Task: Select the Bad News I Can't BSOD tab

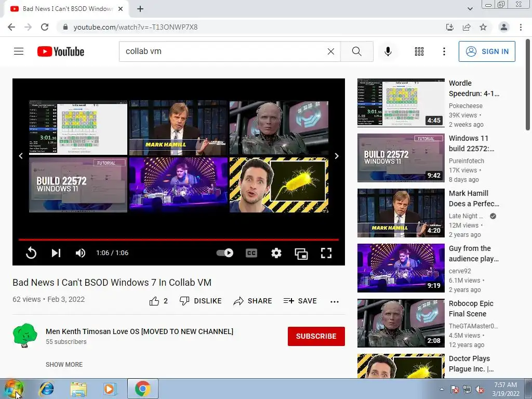Action: pos(67,9)
